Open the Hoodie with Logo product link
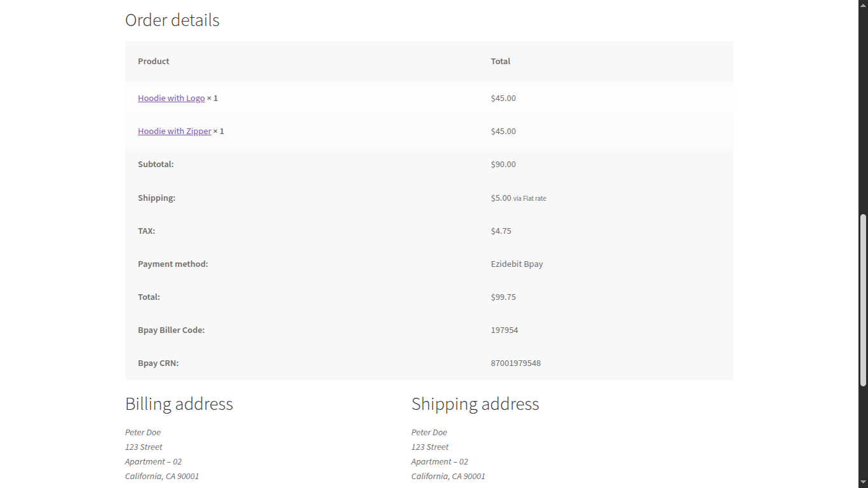This screenshot has width=868, height=488. pos(171,98)
